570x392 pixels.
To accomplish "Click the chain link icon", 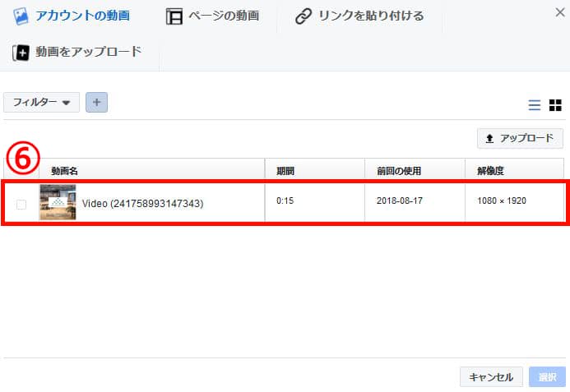I will pos(303,16).
